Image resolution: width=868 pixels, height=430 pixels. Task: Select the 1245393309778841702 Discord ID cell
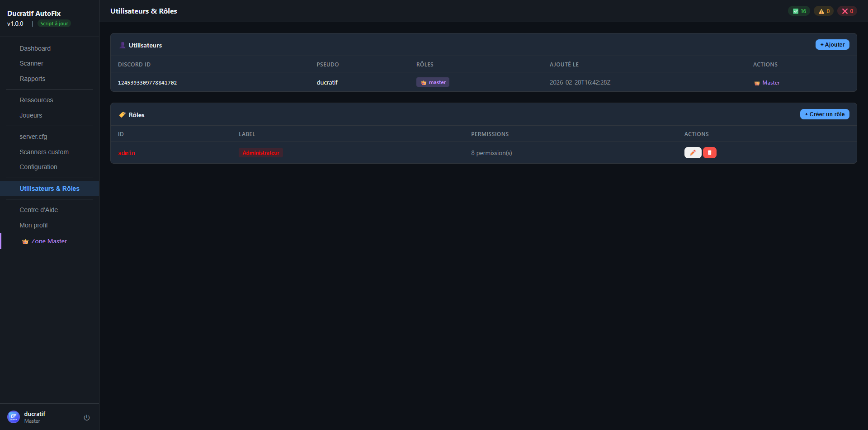[147, 82]
